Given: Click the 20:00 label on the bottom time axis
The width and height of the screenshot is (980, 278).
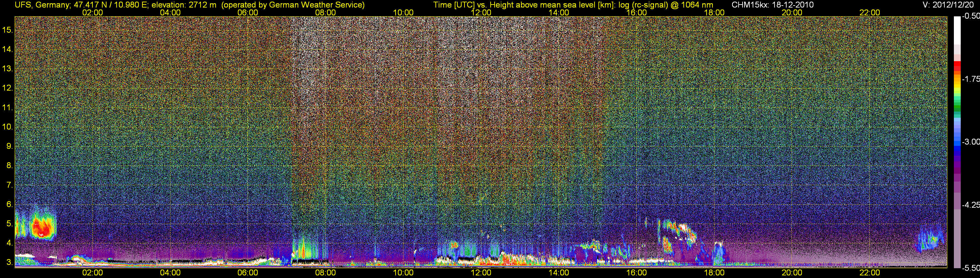Looking at the screenshot, I should 792,273.
